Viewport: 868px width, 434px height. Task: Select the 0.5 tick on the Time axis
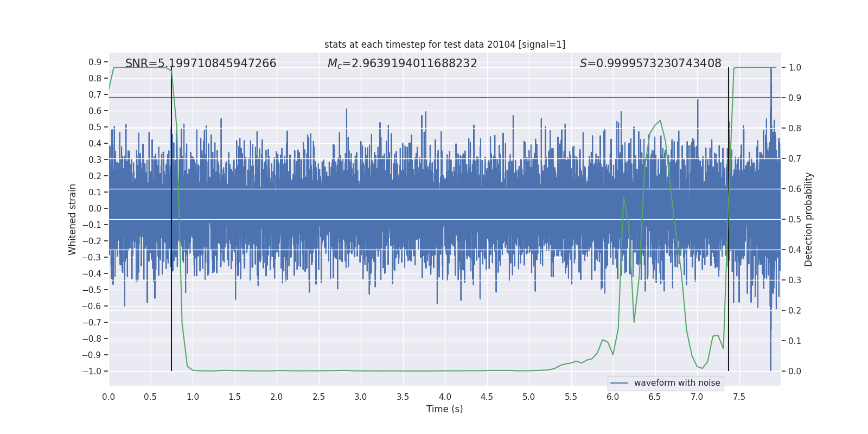(151, 397)
